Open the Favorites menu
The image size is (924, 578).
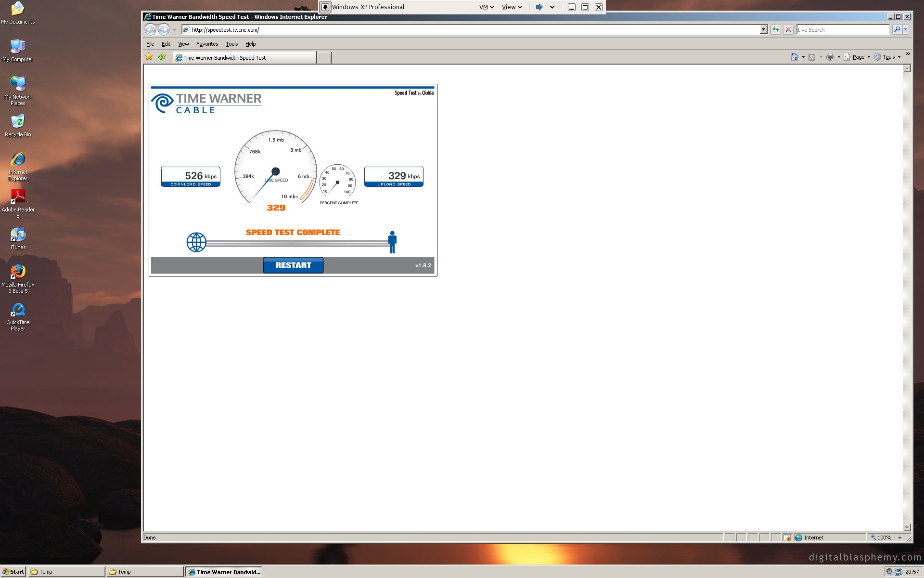click(207, 44)
